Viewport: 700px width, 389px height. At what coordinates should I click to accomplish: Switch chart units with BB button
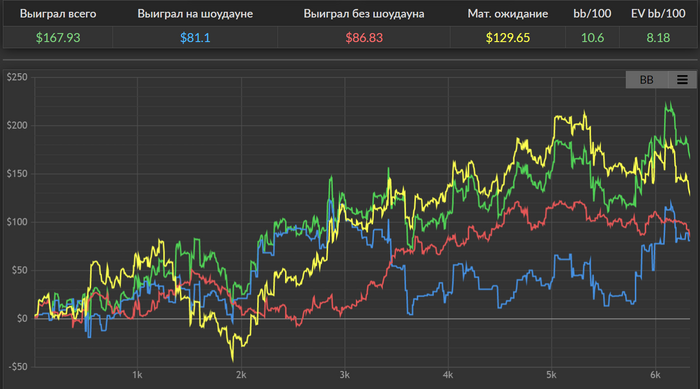(x=646, y=80)
